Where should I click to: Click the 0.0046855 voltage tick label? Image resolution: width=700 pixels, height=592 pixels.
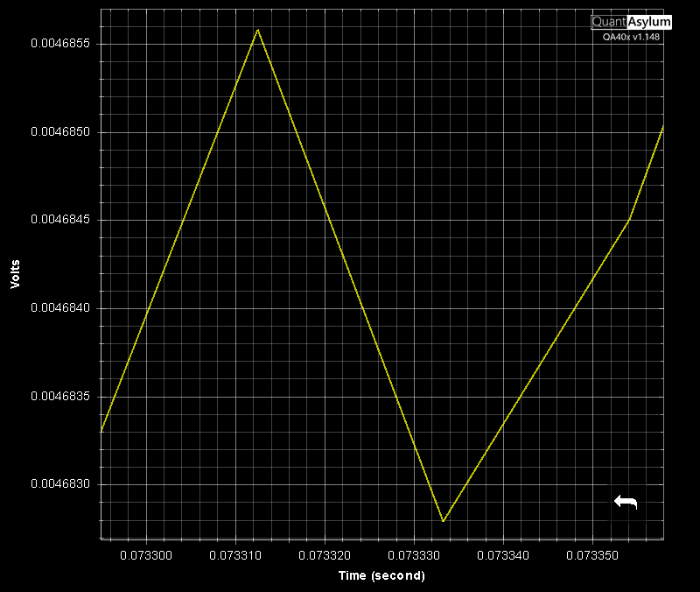coord(60,43)
